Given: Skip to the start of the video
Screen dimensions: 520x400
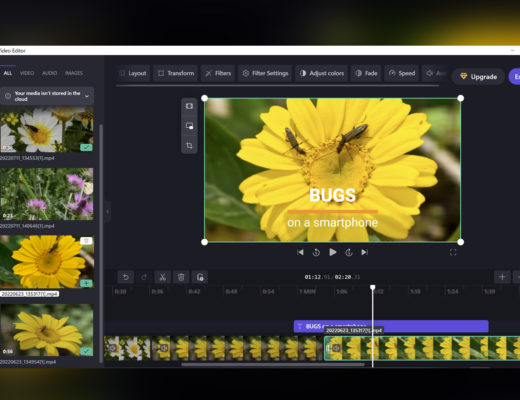Looking at the screenshot, I should (x=300, y=252).
